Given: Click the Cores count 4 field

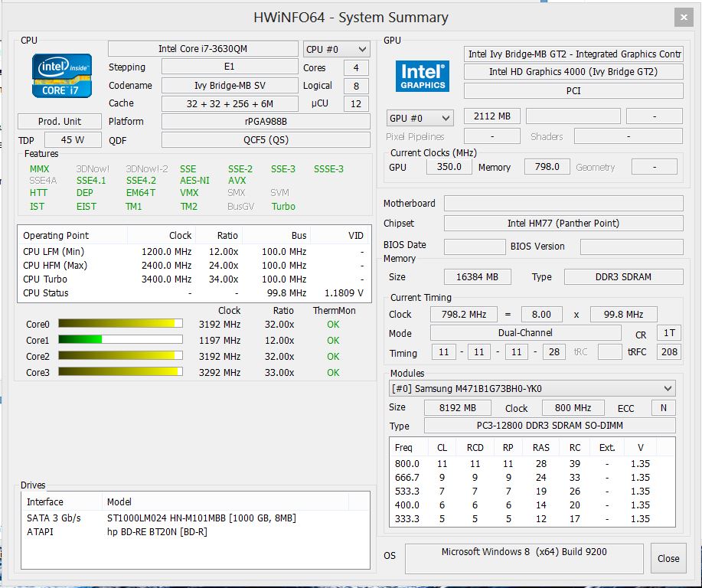Looking at the screenshot, I should 357,67.
